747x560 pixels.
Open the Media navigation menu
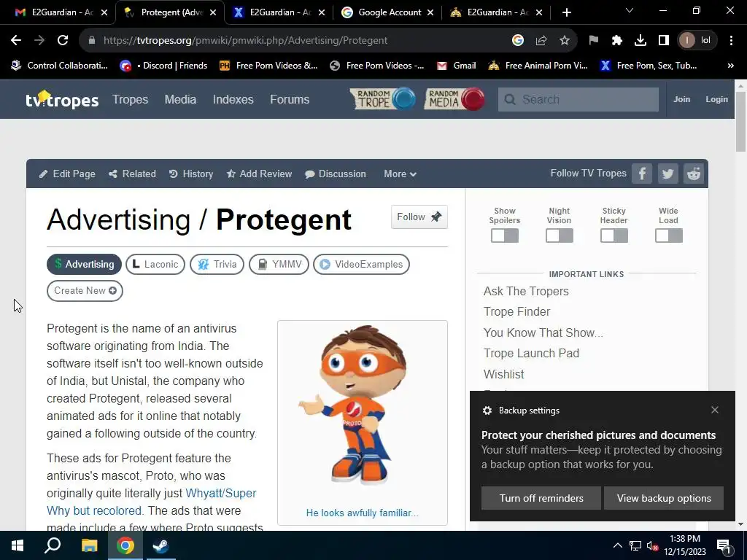point(180,99)
